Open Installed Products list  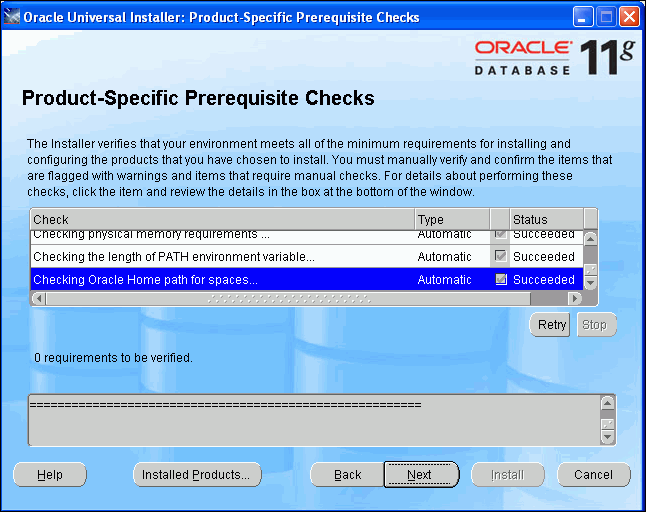pyautogui.click(x=196, y=475)
